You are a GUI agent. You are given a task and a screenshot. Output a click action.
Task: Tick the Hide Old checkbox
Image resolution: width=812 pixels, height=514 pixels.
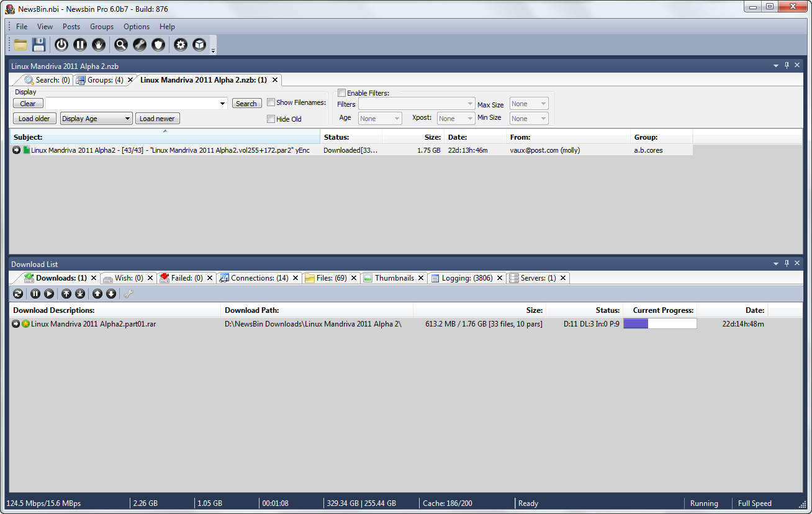[x=271, y=119]
